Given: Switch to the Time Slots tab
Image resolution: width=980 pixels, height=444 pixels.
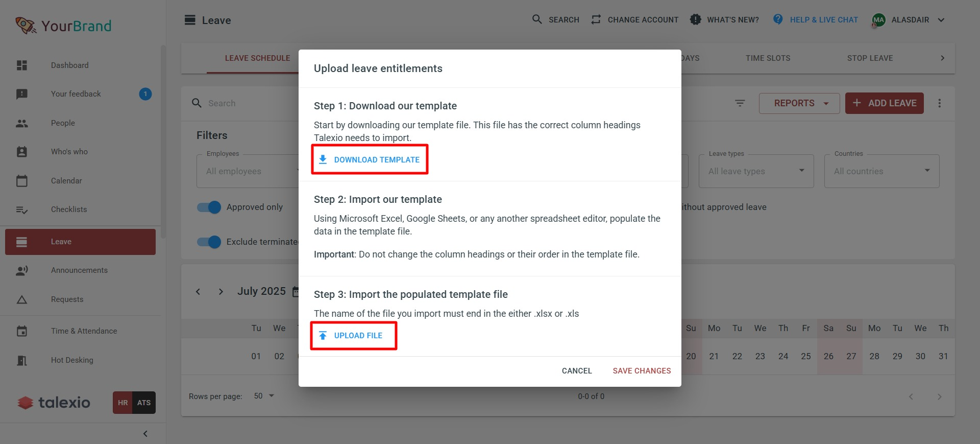Looking at the screenshot, I should click(768, 58).
